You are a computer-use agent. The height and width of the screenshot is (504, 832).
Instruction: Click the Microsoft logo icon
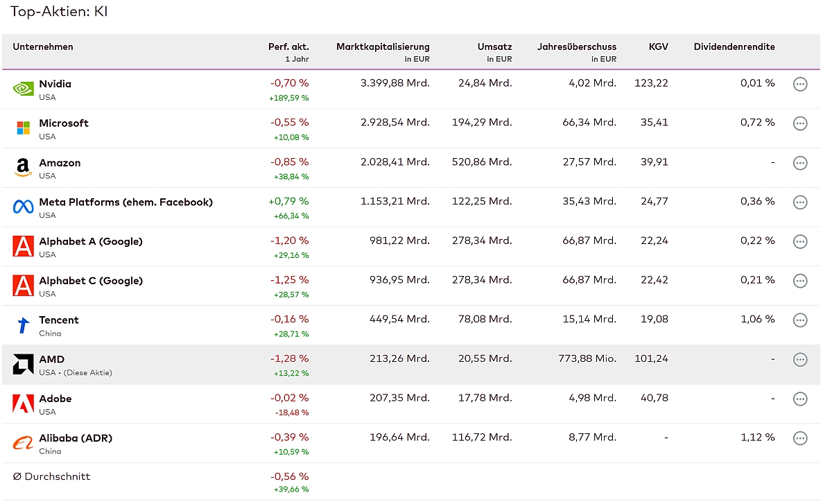[x=23, y=128]
